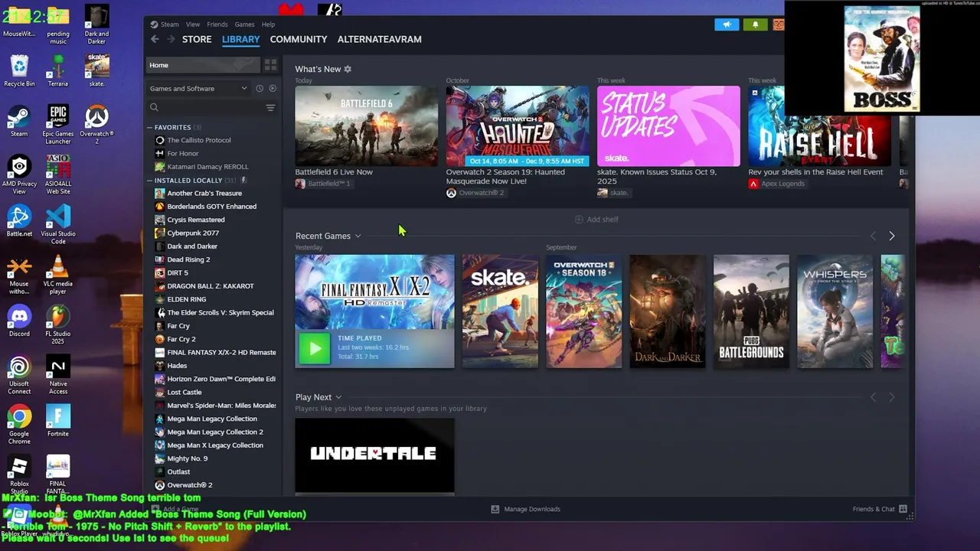This screenshot has width=980, height=551.
Task: Click Add shelf
Action: point(596,220)
